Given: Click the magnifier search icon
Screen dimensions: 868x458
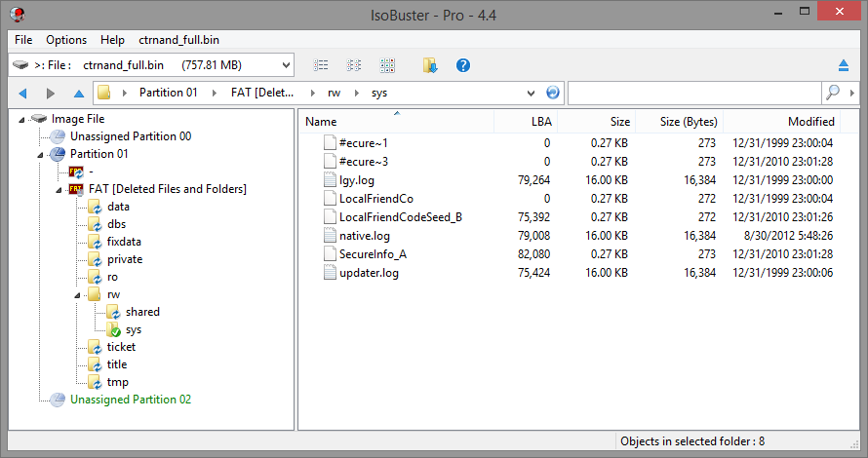Looking at the screenshot, I should pyautogui.click(x=833, y=93).
